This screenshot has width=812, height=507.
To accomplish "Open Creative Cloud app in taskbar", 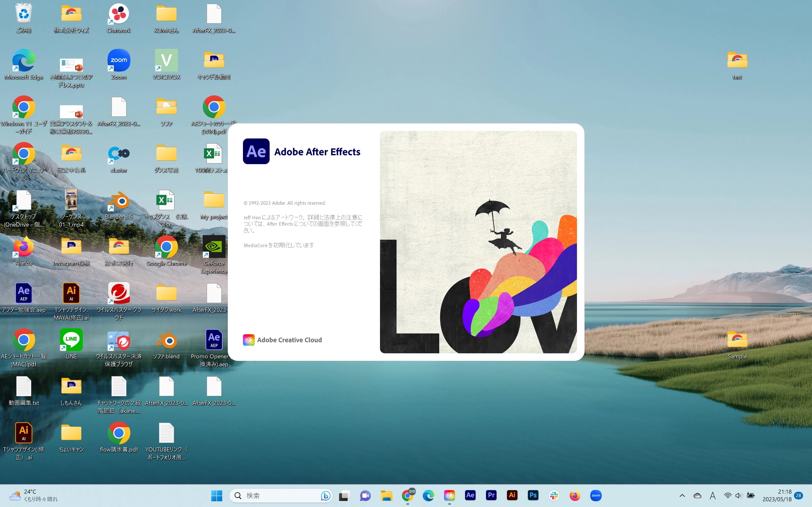I will [x=449, y=495].
